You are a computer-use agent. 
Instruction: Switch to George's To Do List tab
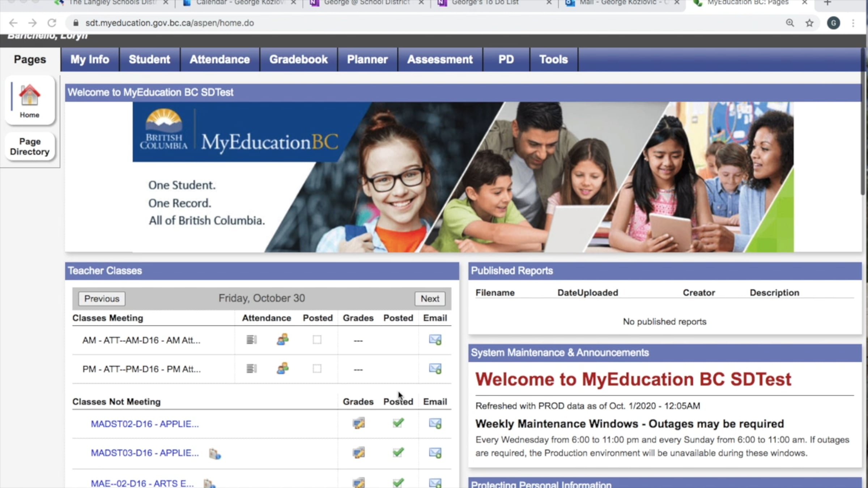click(x=495, y=3)
